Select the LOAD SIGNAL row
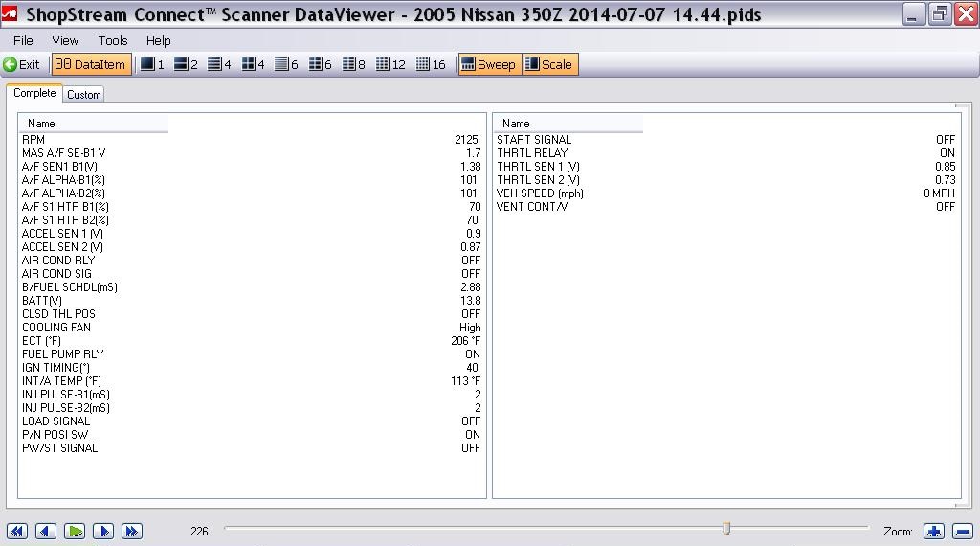The height and width of the screenshot is (546, 980). [252, 421]
